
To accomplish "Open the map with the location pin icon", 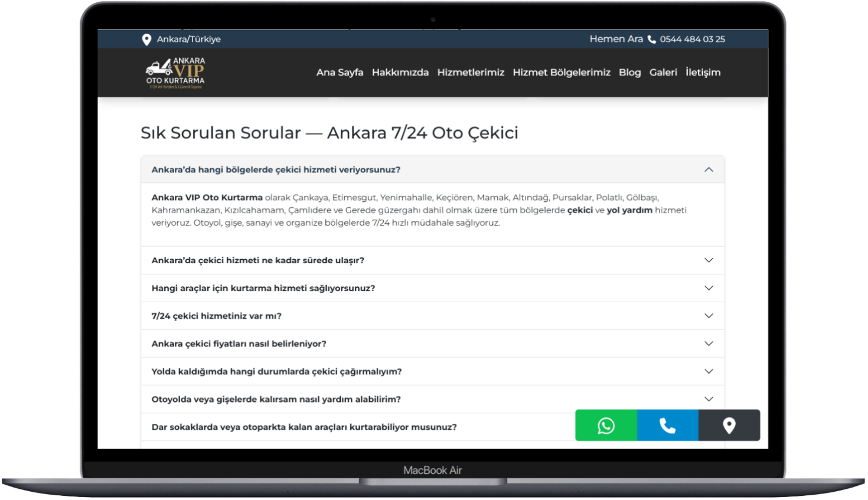I will 729,425.
